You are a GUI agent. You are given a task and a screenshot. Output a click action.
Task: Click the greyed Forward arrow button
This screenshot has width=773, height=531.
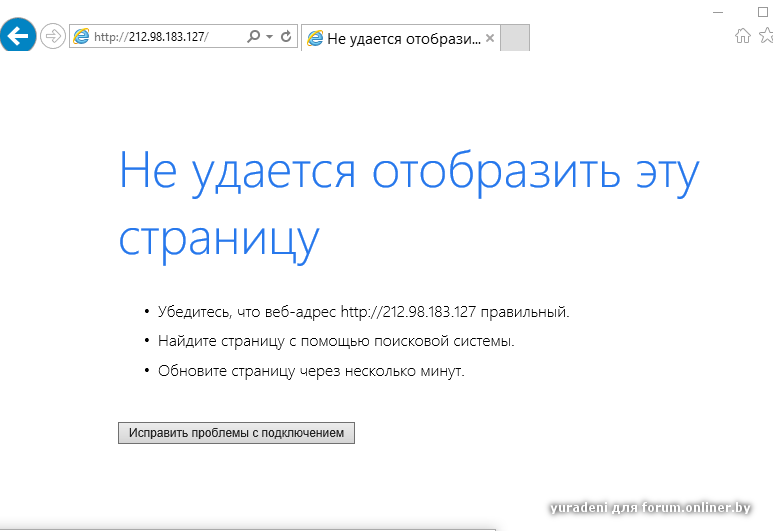(52, 36)
